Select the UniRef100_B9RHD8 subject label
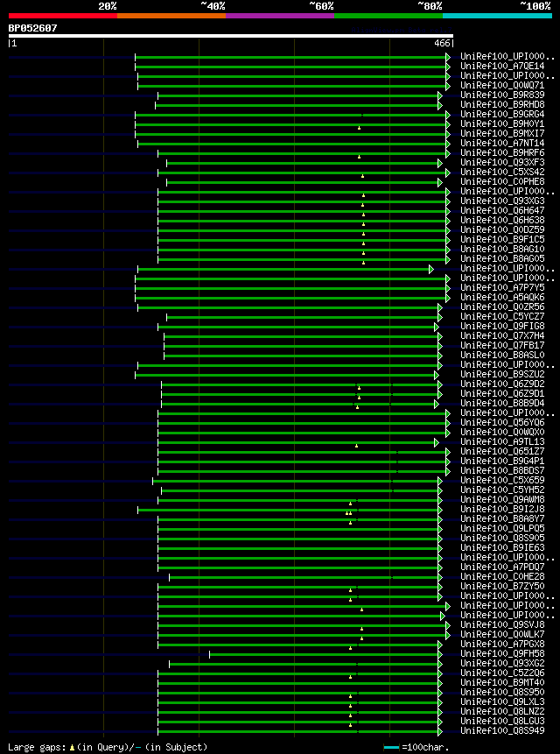This screenshot has height=754, width=560. pyautogui.click(x=502, y=105)
